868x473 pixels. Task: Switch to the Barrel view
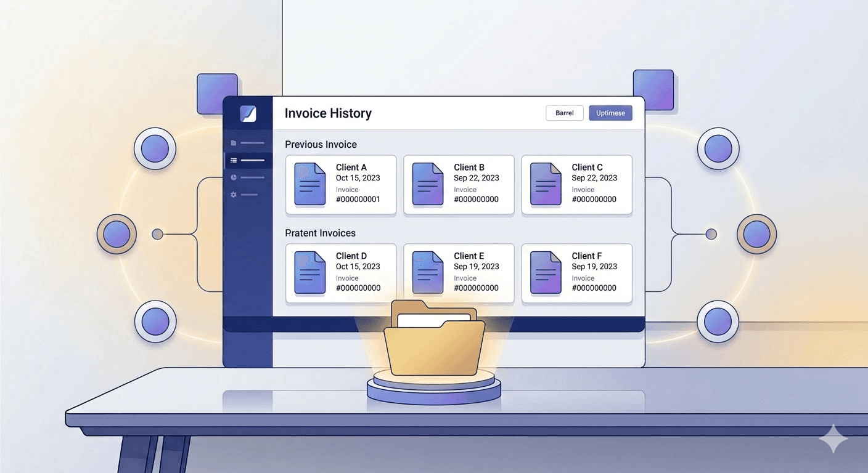[x=564, y=113]
